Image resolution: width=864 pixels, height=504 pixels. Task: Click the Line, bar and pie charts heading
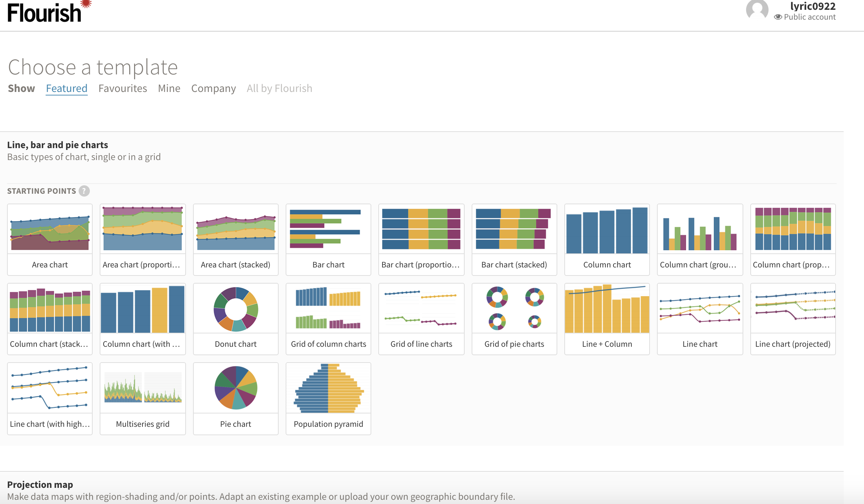point(58,145)
